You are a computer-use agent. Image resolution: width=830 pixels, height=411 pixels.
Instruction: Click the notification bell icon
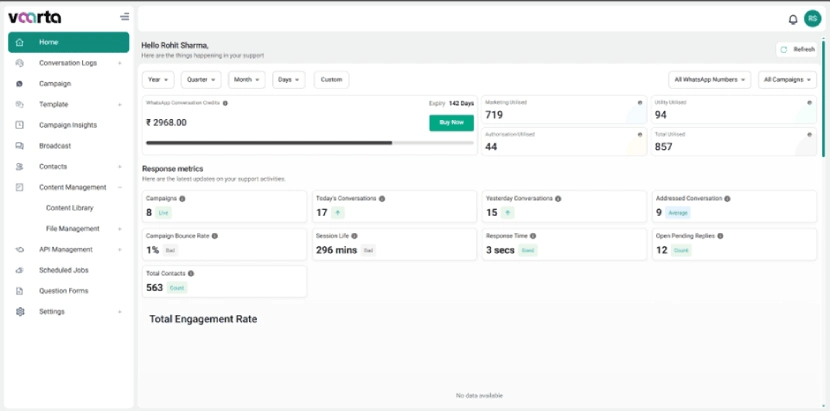(793, 18)
